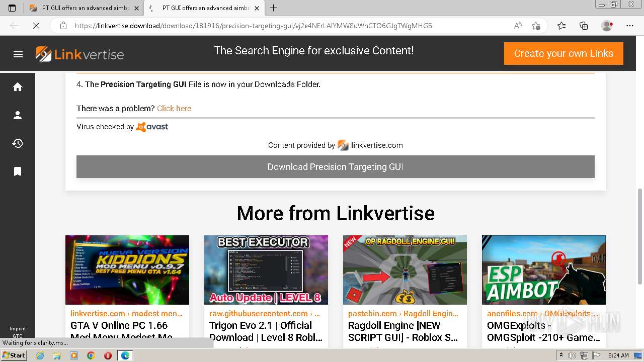Open the OMGExploits OMGSploit link
Screen dimensions: 644x362
(x=543, y=331)
